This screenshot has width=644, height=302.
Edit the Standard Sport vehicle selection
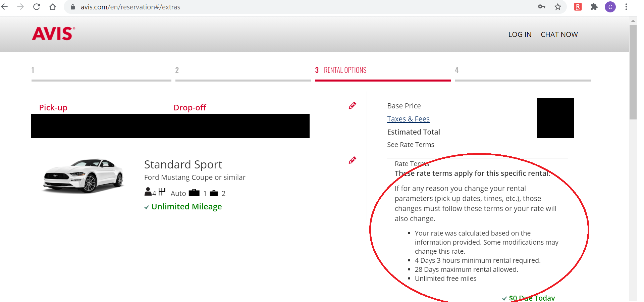point(352,160)
